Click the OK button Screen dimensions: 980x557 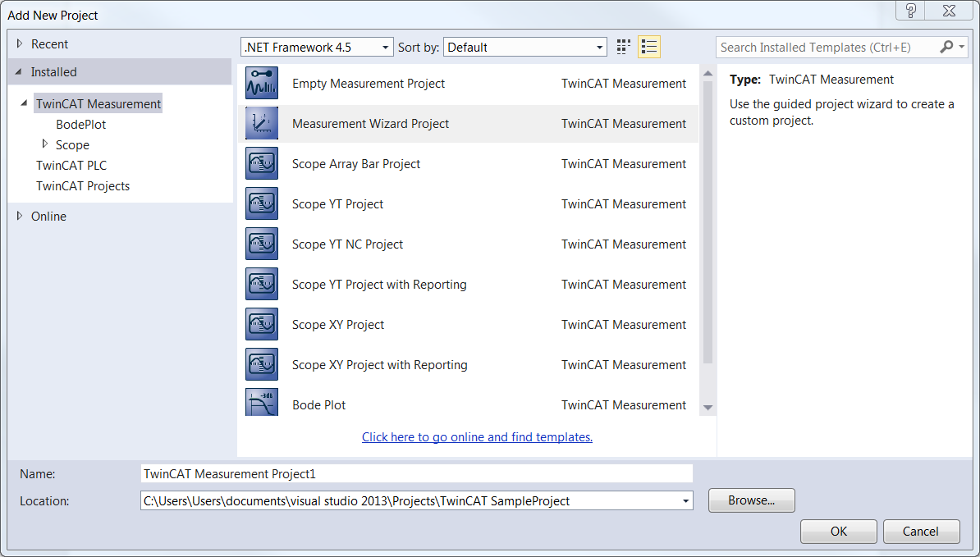point(839,532)
